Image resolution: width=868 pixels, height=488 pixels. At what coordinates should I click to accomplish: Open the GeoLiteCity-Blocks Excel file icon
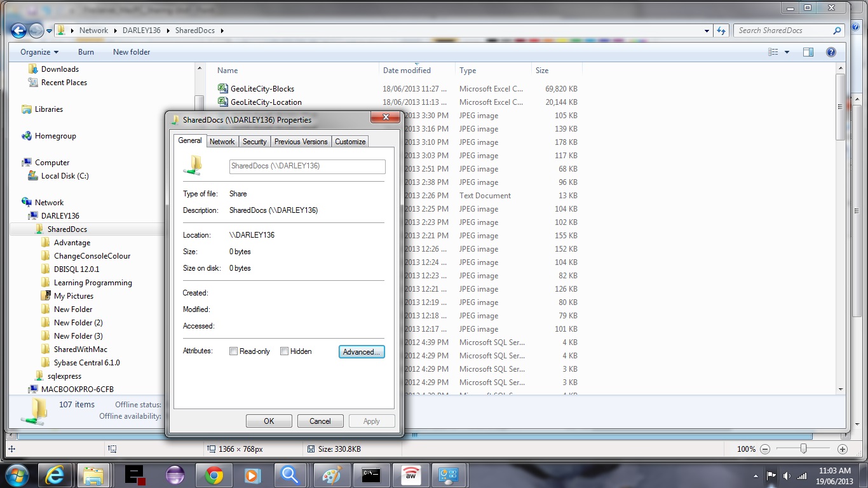pyautogui.click(x=222, y=89)
